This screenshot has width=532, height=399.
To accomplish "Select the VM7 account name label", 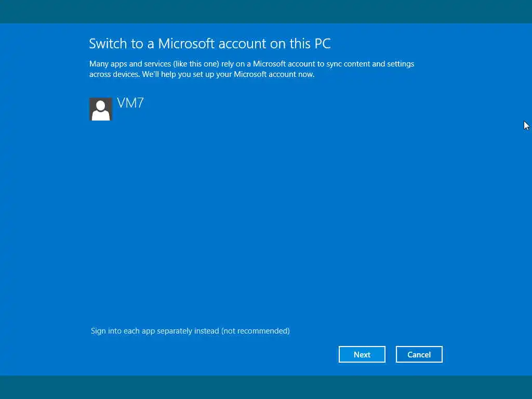I will tap(130, 103).
